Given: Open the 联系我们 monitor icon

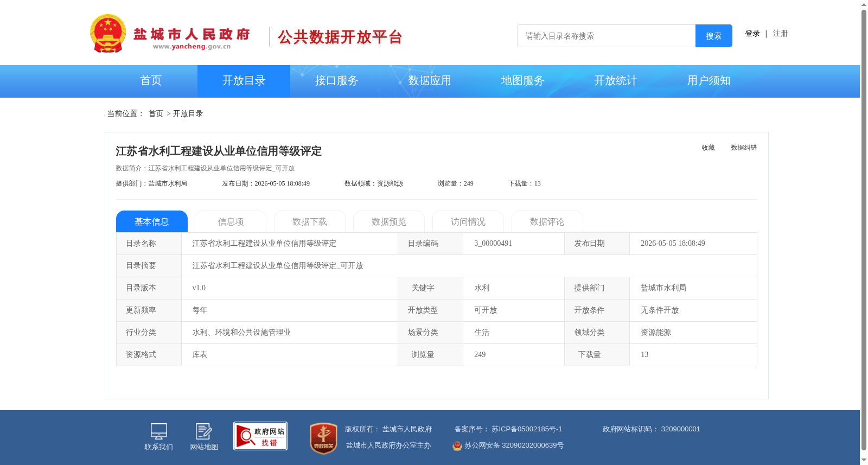Looking at the screenshot, I should click(158, 431).
